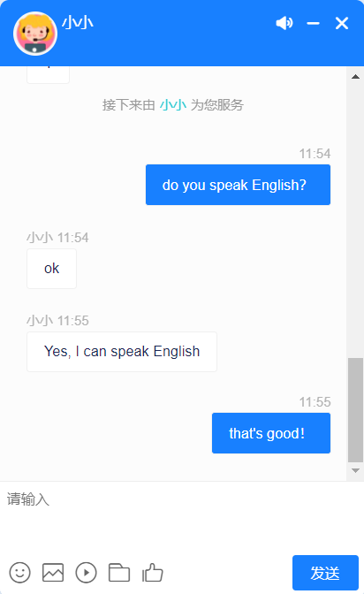Click the 'do you speak English?' message bubble

(238, 185)
